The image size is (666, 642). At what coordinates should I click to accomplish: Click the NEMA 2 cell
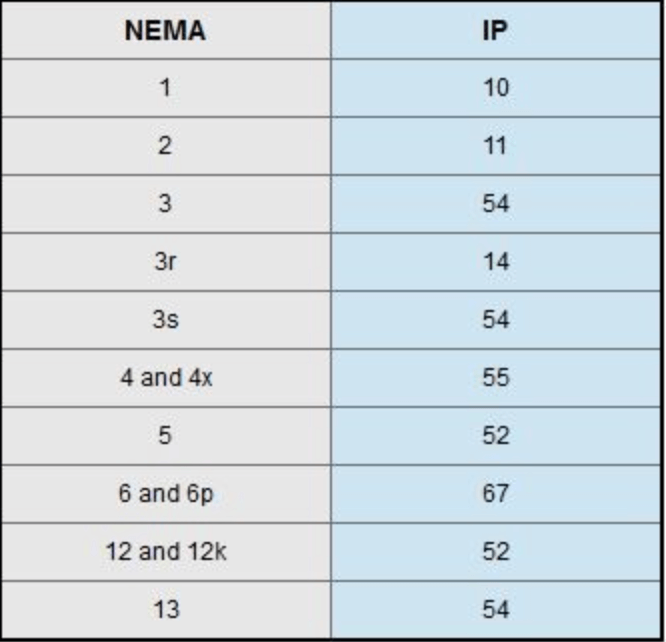165,146
